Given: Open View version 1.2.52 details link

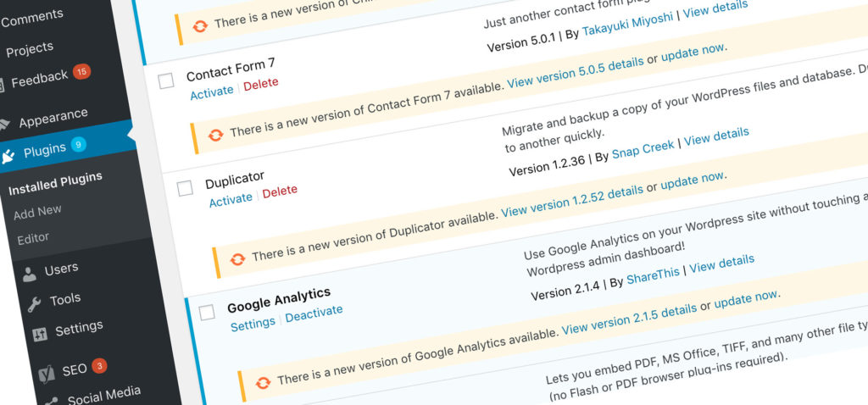Looking at the screenshot, I should click(572, 202).
